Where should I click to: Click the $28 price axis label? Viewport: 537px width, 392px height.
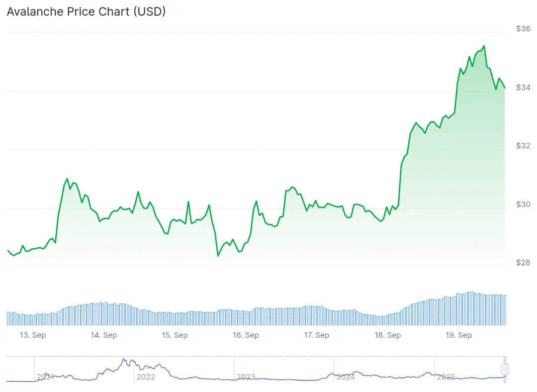tap(523, 263)
